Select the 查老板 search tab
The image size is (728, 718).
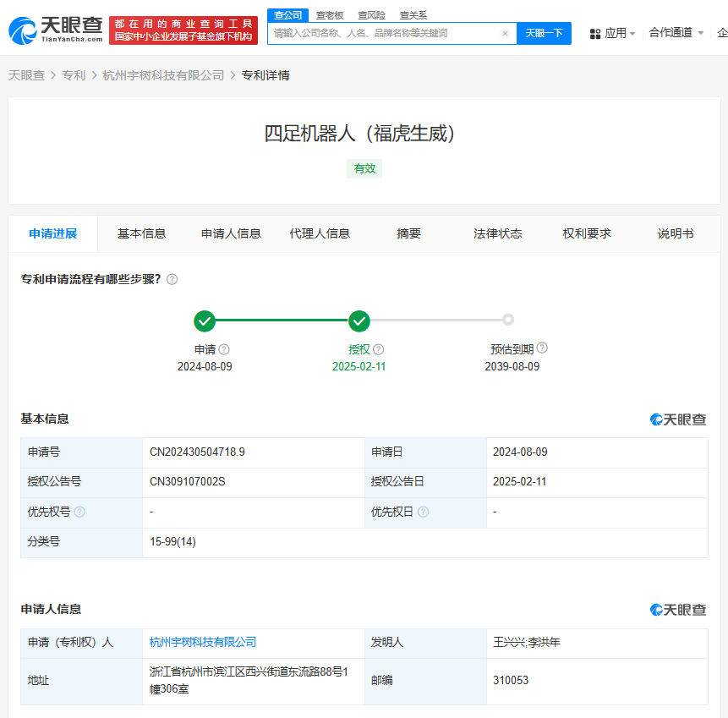(330, 14)
